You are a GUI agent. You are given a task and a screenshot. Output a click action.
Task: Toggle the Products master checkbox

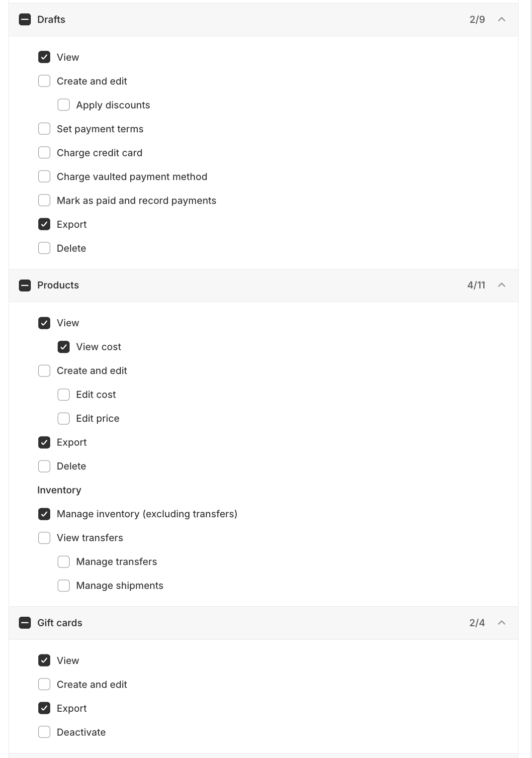tap(24, 285)
